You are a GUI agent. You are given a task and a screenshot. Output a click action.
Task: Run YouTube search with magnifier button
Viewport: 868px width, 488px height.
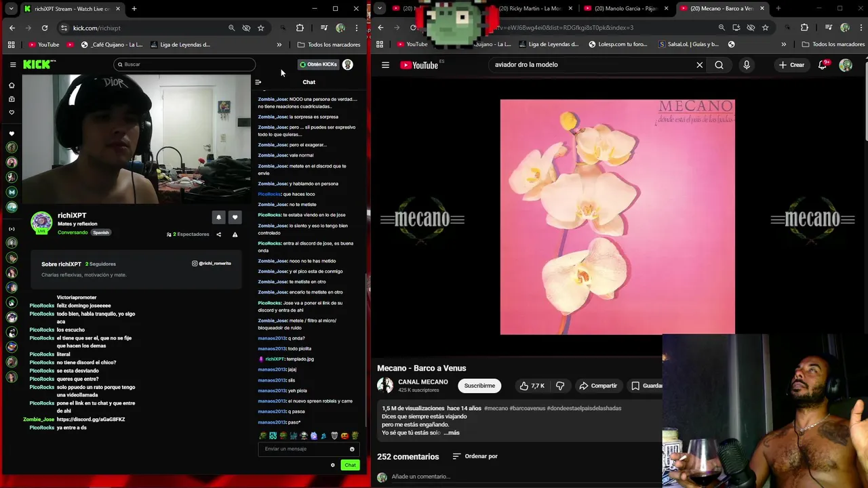pyautogui.click(x=719, y=65)
